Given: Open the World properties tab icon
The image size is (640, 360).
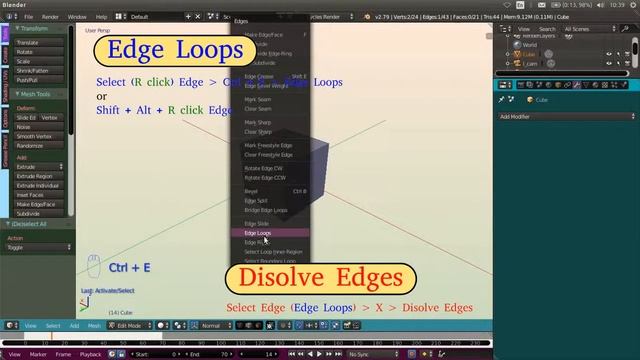Looking at the screenshot, I should [x=549, y=84].
